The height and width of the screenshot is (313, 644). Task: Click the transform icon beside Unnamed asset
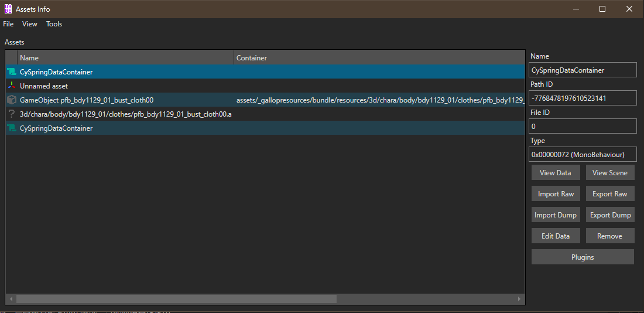click(12, 86)
